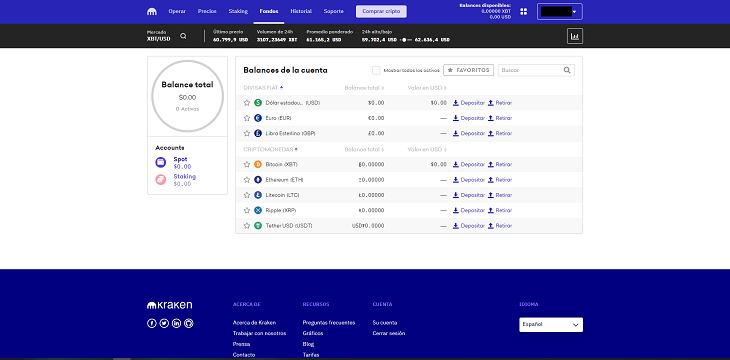Open the market search magnifier icon
Viewport: 730px width, 360px height.
pos(183,36)
